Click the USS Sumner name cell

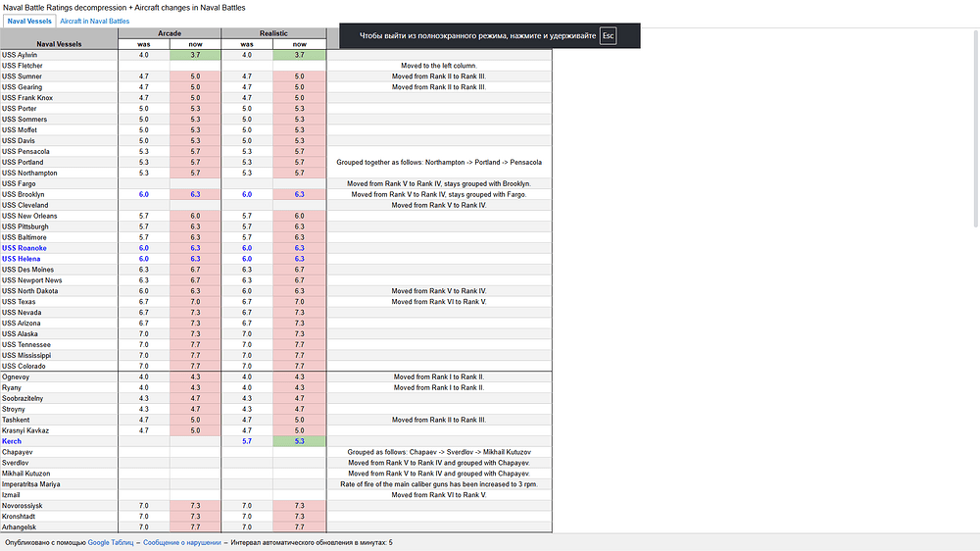[59, 76]
